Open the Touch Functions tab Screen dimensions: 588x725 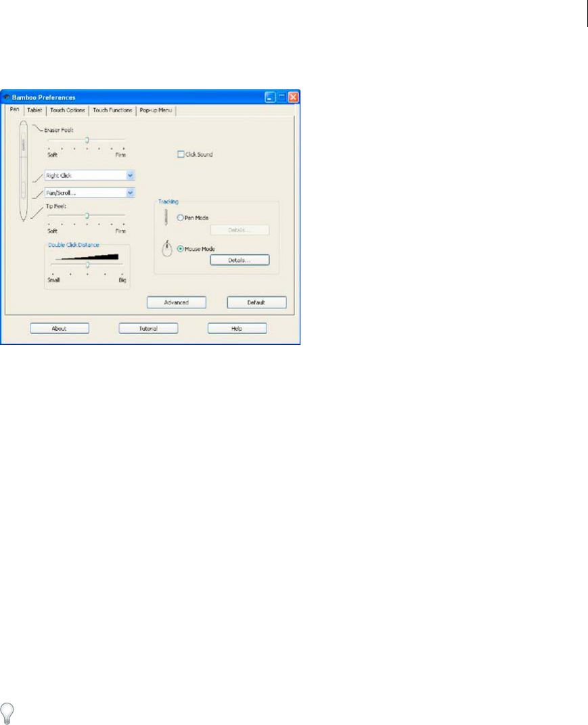tap(112, 110)
